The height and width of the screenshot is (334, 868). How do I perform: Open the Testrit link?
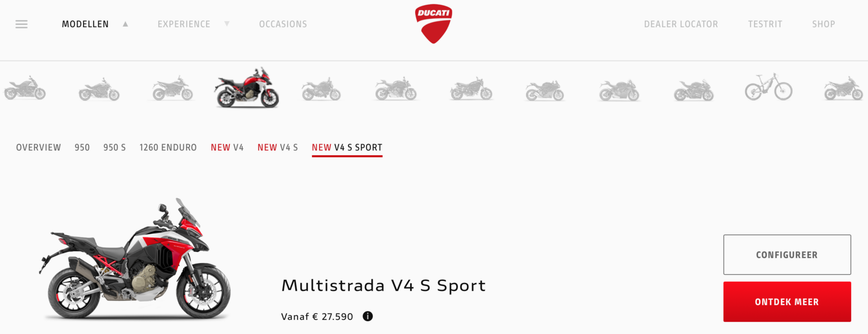coord(765,24)
